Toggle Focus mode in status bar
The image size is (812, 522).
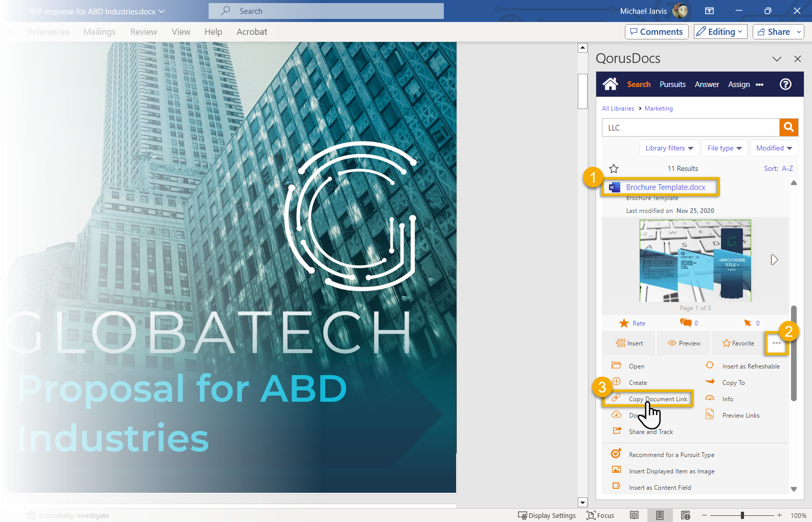(600, 515)
